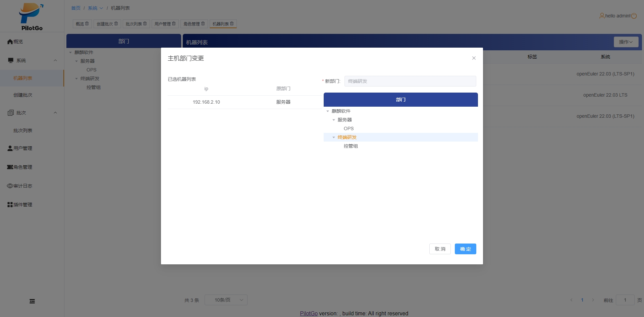
Task: Remove the 批次列表 tab via trash icon
Action: pyautogui.click(x=145, y=24)
